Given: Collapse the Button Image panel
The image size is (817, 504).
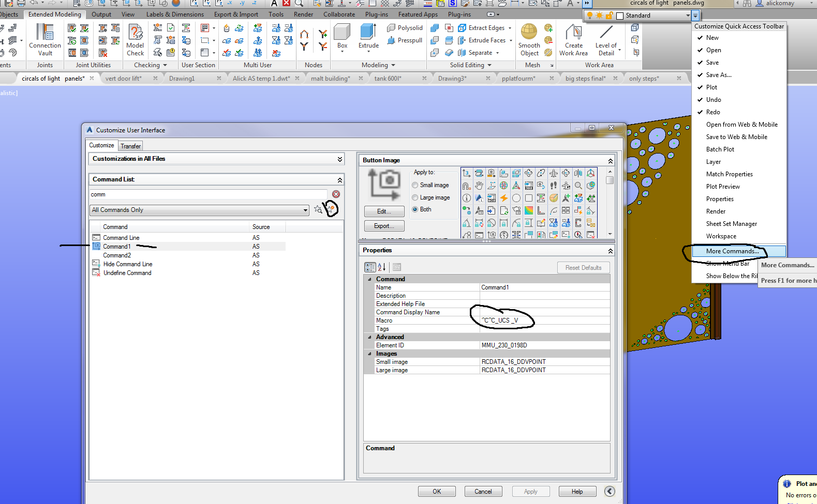Looking at the screenshot, I should coord(610,161).
